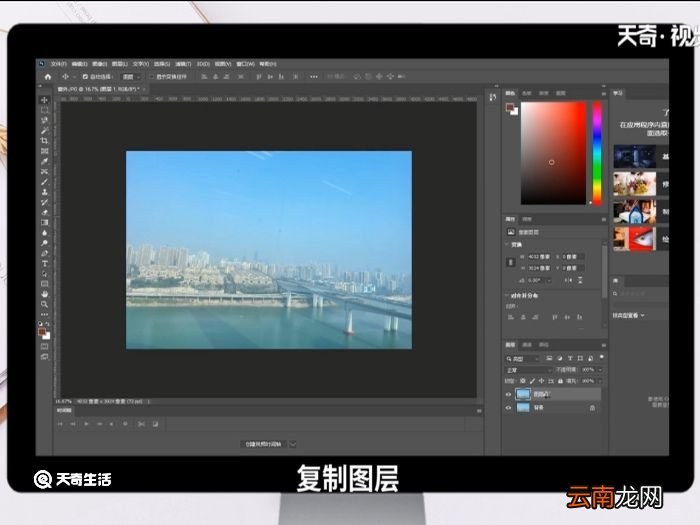This screenshot has height=525, width=700.
Task: Select the Blur tool
Action: [x=44, y=233]
